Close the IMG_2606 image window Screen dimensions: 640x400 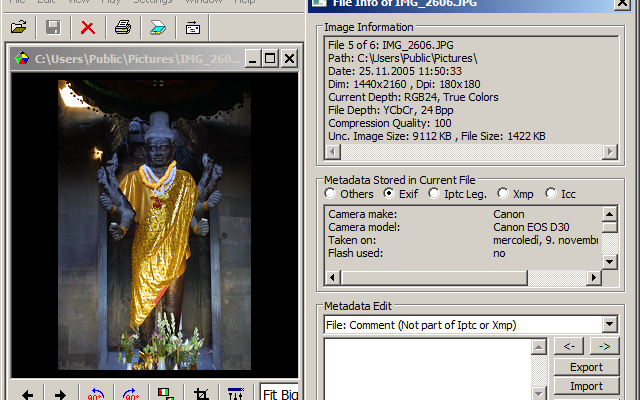[x=289, y=58]
